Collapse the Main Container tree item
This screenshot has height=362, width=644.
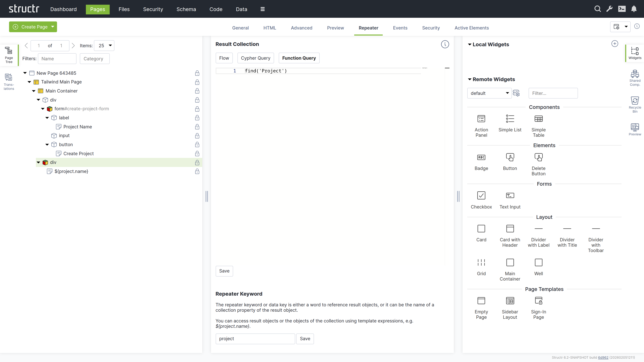(34, 91)
